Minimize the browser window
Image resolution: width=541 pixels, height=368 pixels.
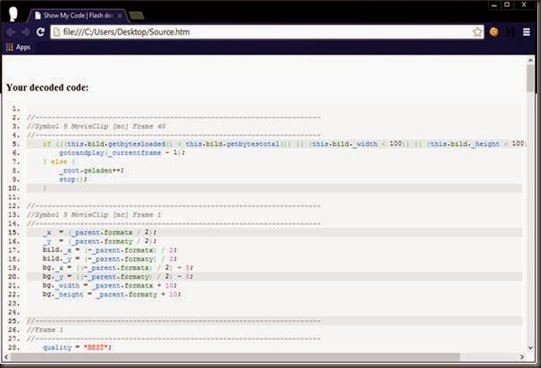[x=494, y=5]
